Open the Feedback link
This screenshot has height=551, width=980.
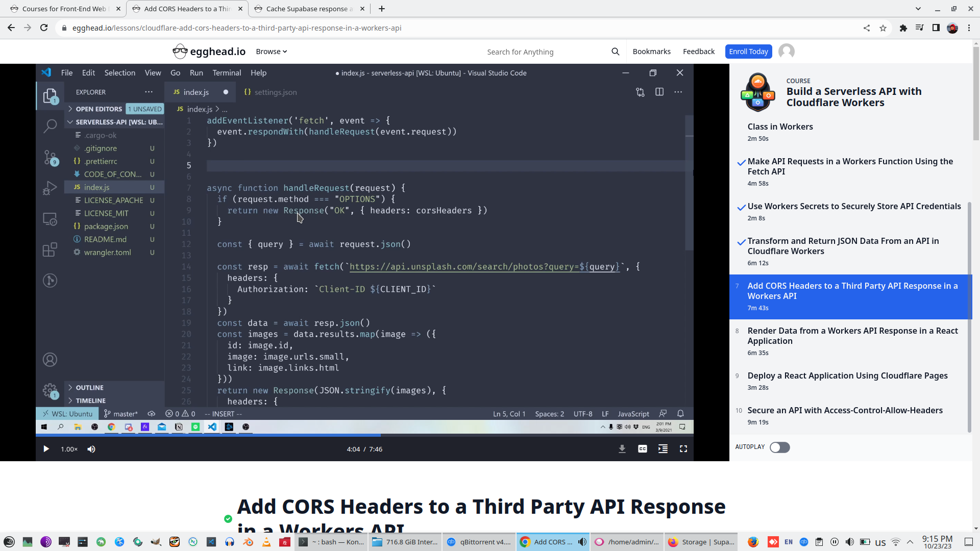click(698, 52)
